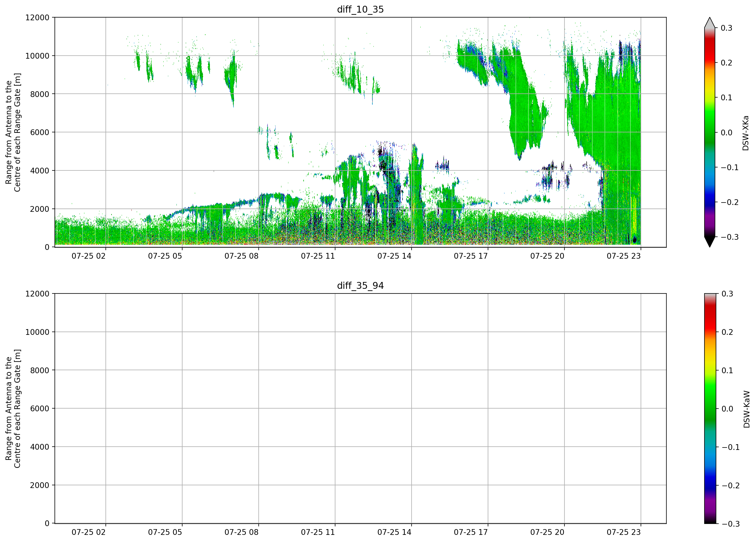Click the 0.0 label on DSW-XKa colorbar
756x542 pixels.
pos(726,133)
